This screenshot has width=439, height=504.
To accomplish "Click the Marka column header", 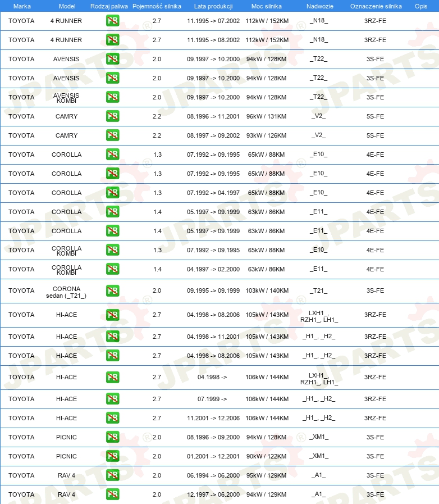I will click(22, 6).
